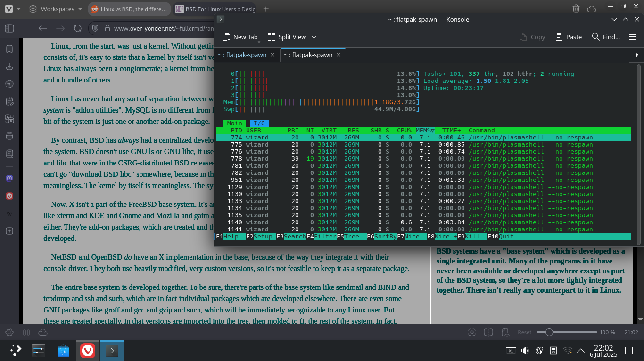
Task: Click Paste in Konsole toolbar
Action: 568,37
